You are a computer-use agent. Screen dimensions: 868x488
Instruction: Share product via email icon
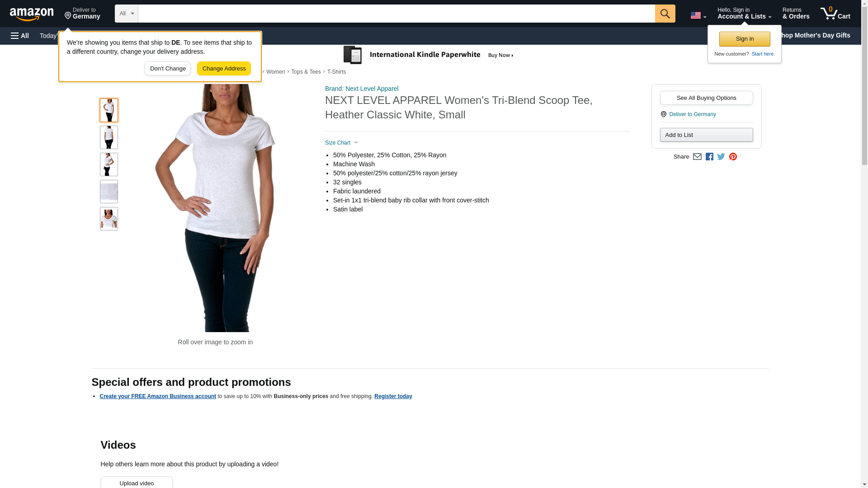point(697,157)
